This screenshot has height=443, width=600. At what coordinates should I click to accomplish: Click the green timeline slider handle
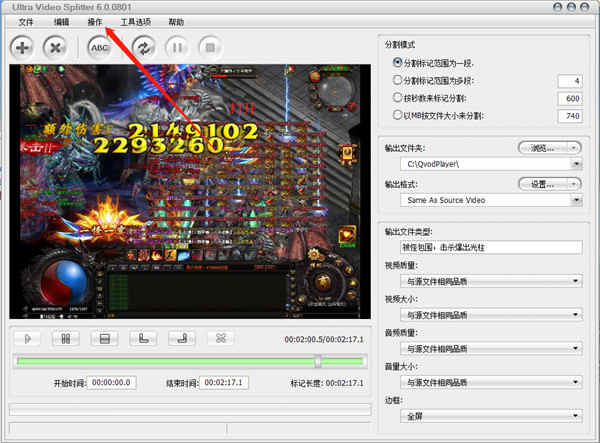[x=318, y=362]
